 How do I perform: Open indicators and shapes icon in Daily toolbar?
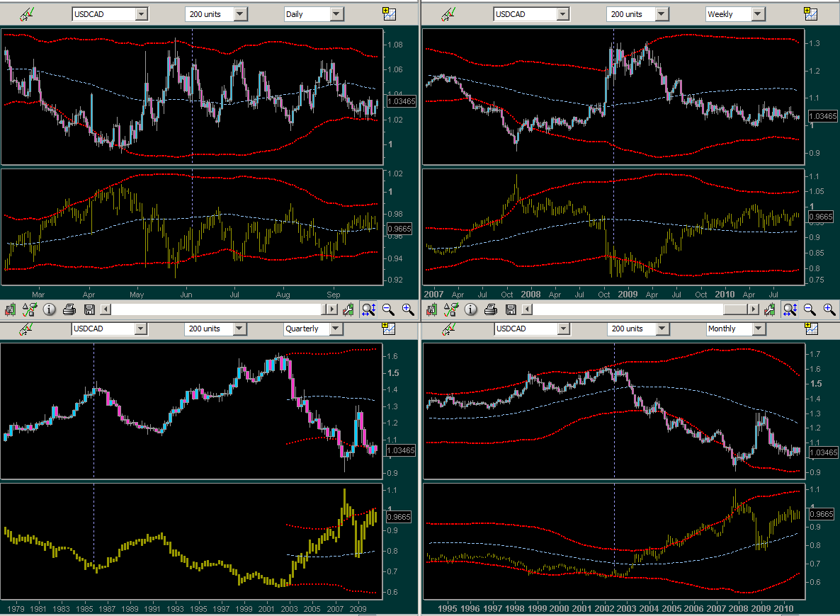30,309
